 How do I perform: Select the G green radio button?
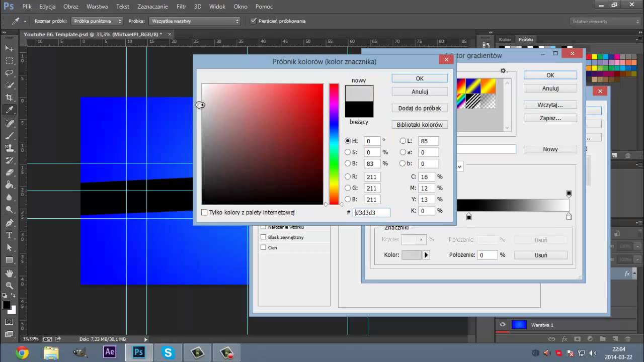[348, 188]
